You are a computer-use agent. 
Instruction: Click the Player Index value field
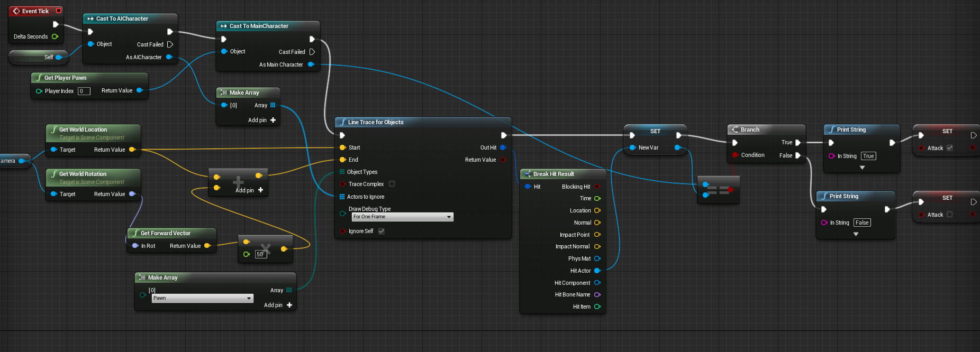pyautogui.click(x=84, y=91)
